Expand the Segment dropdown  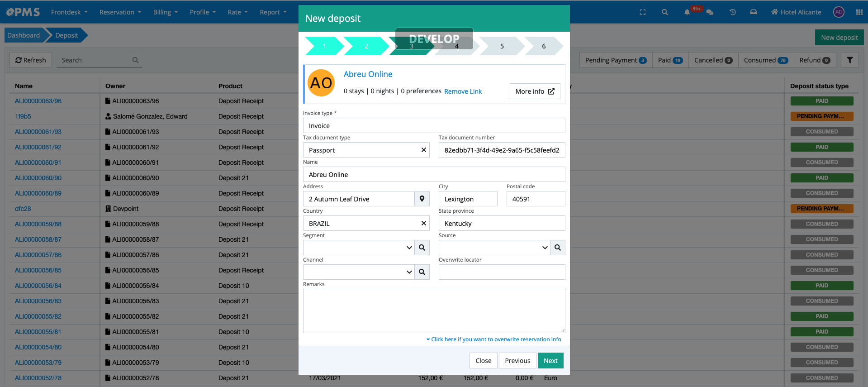click(408, 248)
